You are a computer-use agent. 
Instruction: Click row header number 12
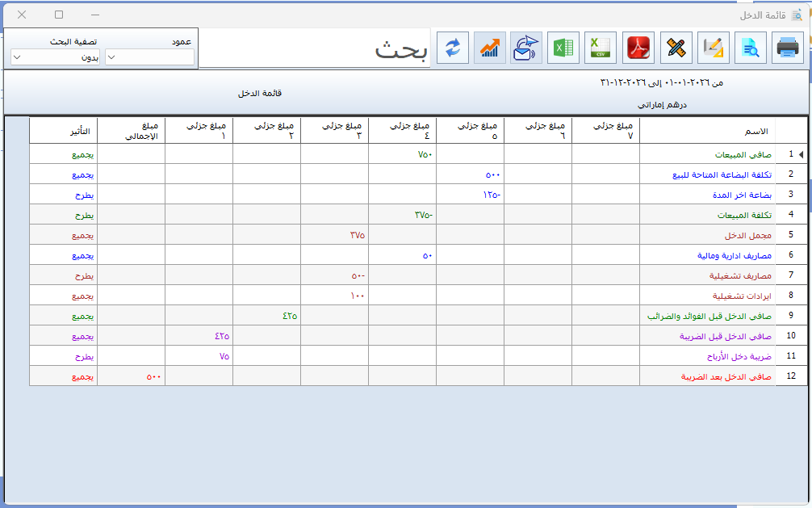(791, 376)
